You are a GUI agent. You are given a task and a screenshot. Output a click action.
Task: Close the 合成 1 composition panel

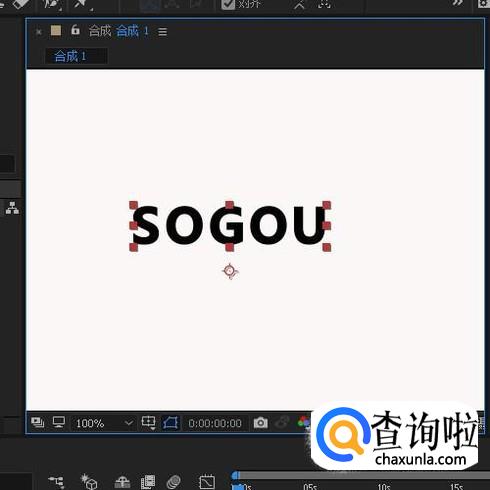point(39,32)
